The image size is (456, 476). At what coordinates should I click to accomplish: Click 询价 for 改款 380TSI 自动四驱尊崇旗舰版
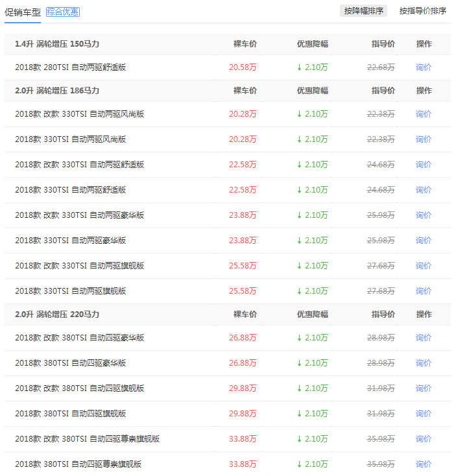point(424,438)
